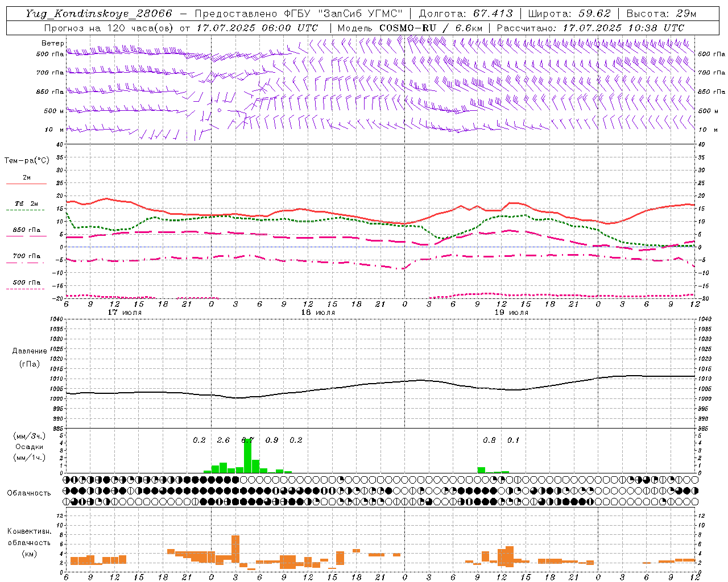728x582 pixels.
Task: Click the 'Прогноз на 120 часа(ов)' forecast text
Action: pos(109,28)
